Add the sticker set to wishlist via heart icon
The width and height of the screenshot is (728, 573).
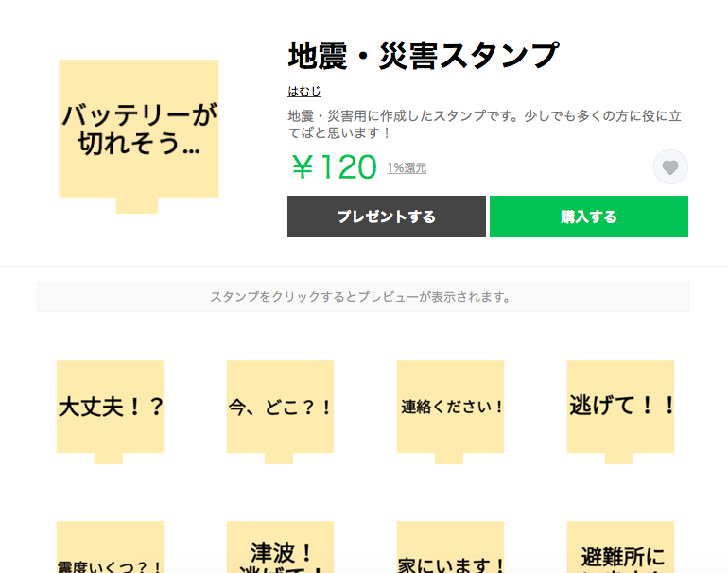tap(670, 167)
